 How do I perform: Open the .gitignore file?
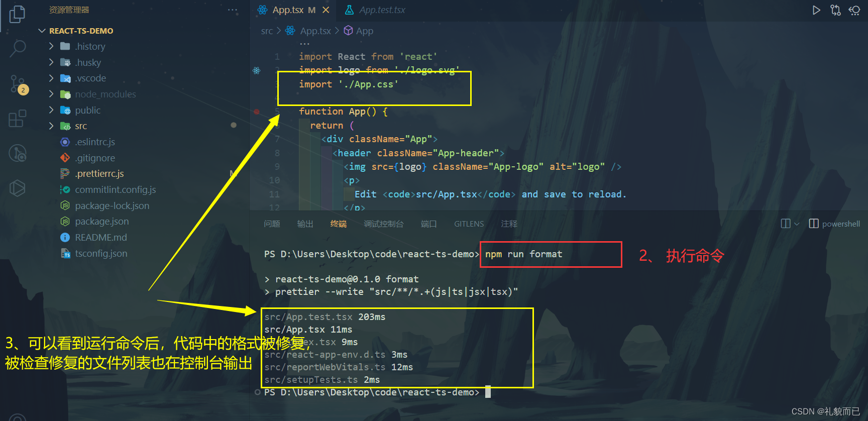(95, 158)
